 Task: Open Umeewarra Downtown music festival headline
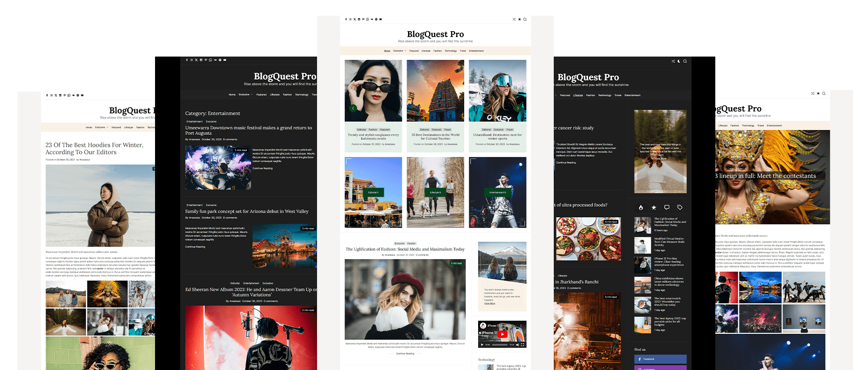(248, 130)
